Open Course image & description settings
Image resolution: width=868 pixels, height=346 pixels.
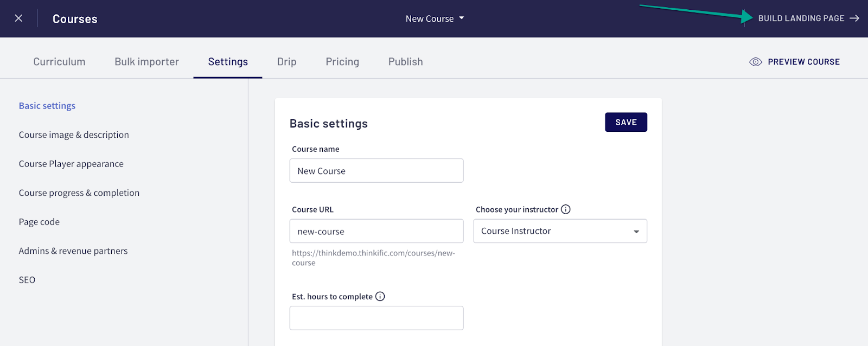(x=74, y=134)
